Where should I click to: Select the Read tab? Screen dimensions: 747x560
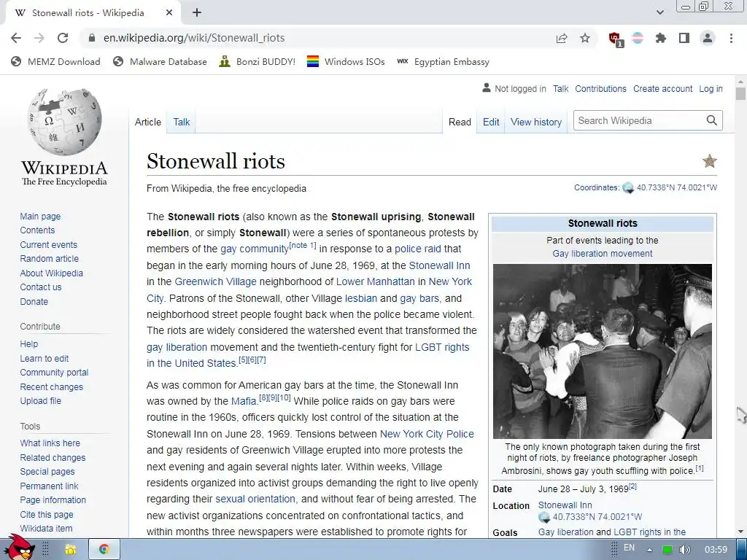[x=460, y=122]
